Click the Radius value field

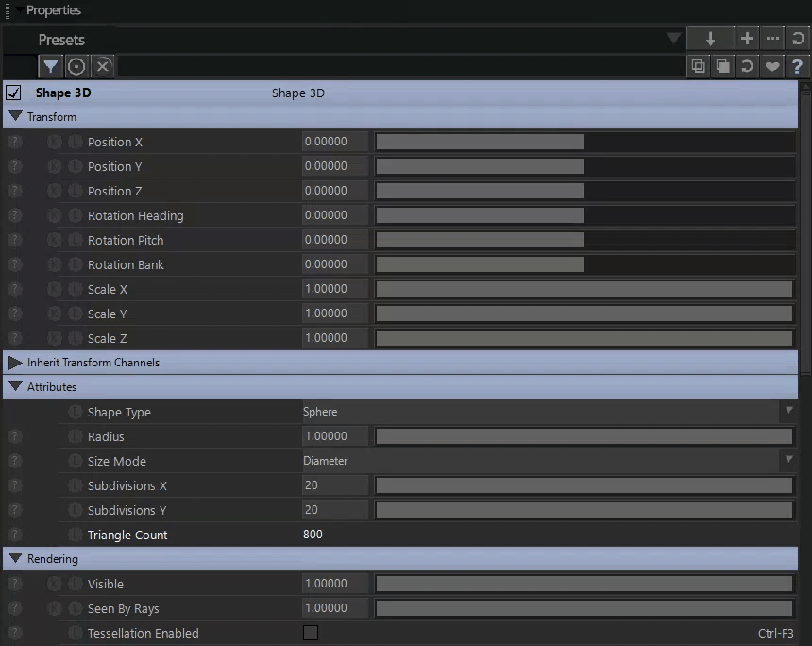[x=335, y=436]
